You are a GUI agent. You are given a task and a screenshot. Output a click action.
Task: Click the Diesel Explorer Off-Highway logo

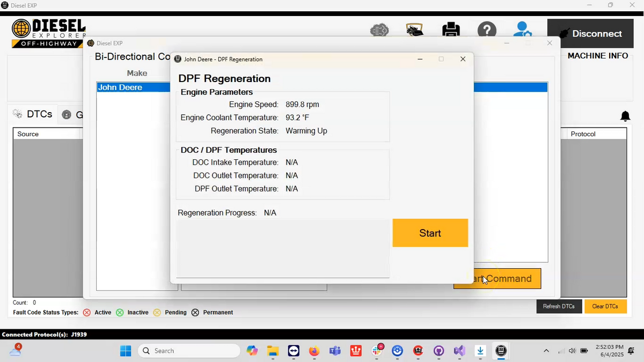tap(49, 33)
